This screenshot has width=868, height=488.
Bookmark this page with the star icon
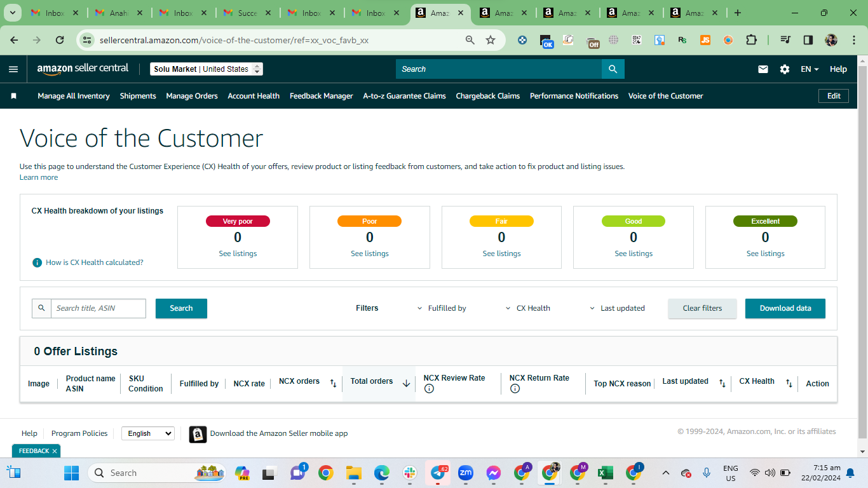pyautogui.click(x=491, y=40)
